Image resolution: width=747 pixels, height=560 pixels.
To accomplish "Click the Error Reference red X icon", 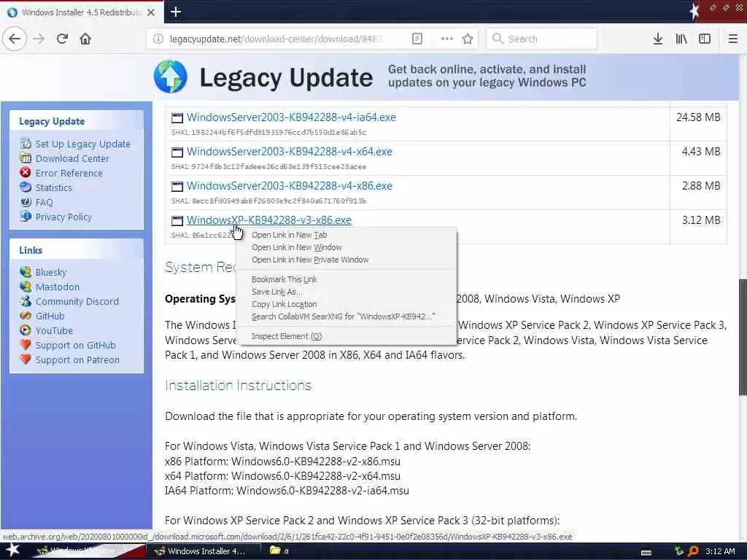I will point(26,172).
